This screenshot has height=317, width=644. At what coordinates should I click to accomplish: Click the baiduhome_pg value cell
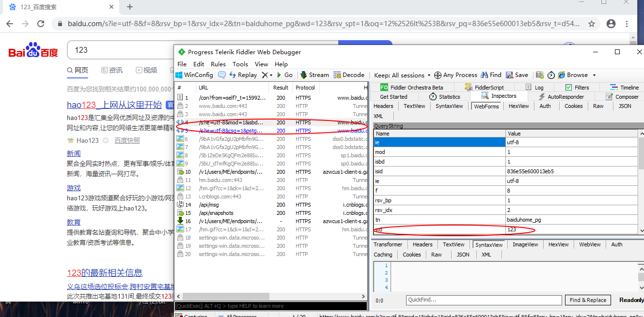click(572, 220)
